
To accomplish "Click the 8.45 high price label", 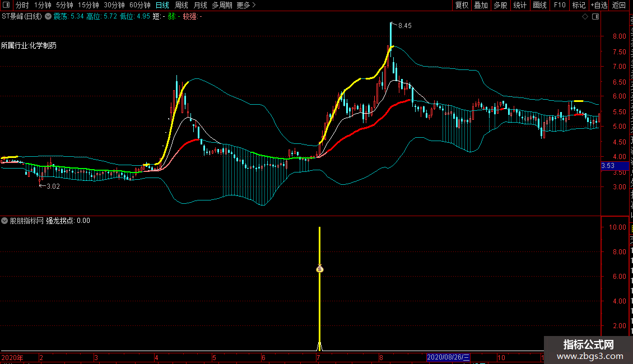I will [x=404, y=26].
